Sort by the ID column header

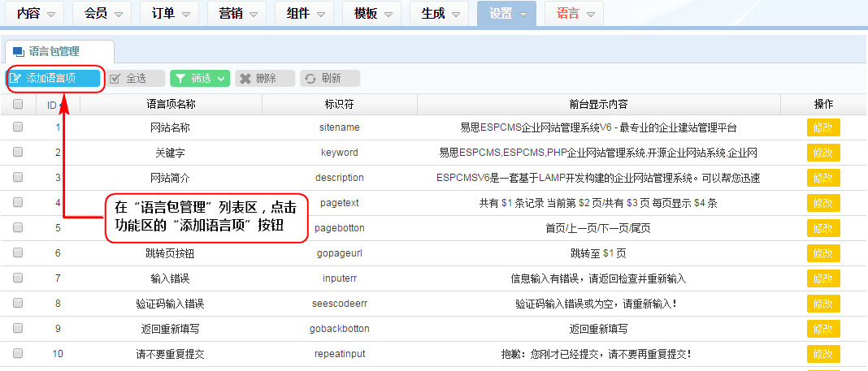tap(54, 105)
